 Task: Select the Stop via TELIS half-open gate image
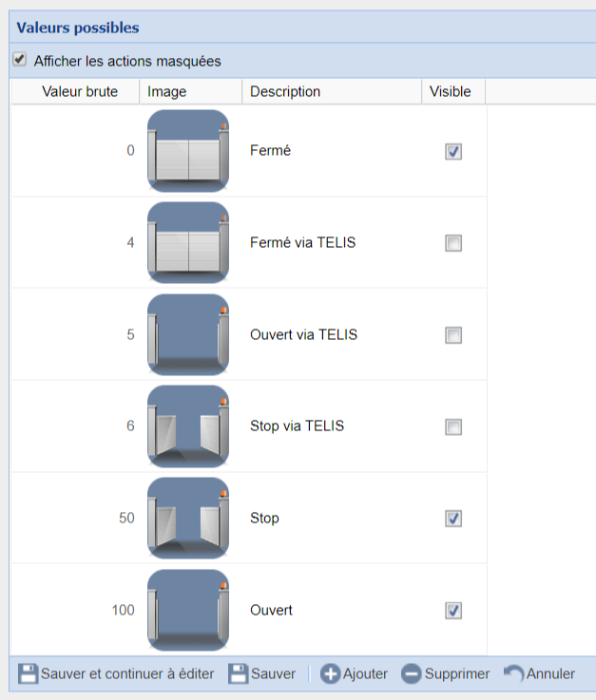tap(188, 426)
